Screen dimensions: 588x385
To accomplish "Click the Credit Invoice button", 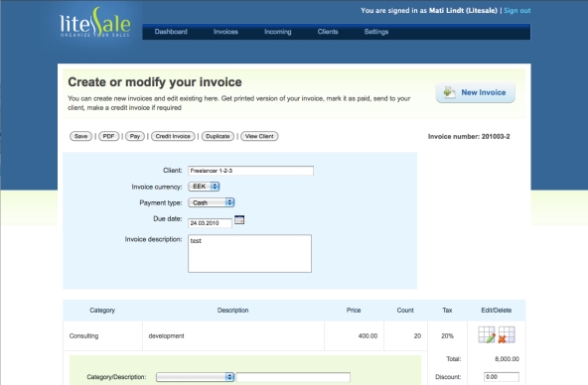I will tap(173, 136).
